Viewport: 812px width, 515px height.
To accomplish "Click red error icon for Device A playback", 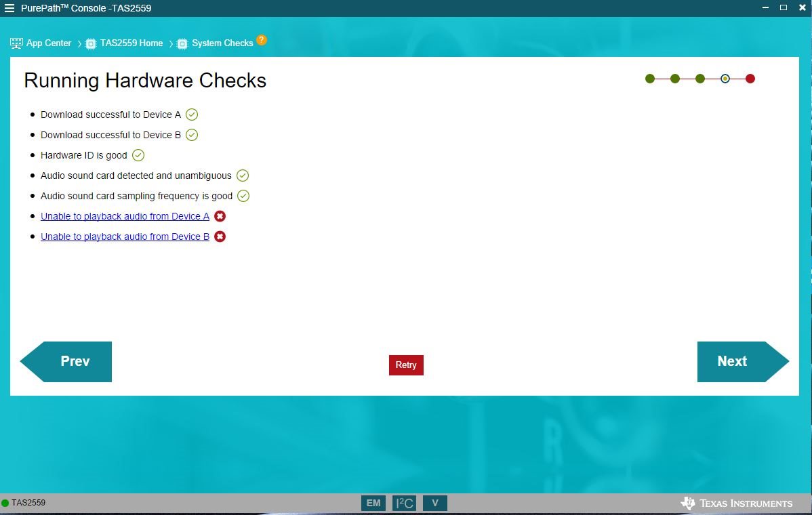I will click(220, 216).
